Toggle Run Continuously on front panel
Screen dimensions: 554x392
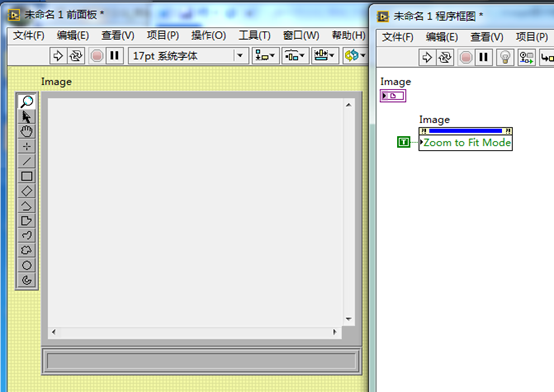point(76,55)
